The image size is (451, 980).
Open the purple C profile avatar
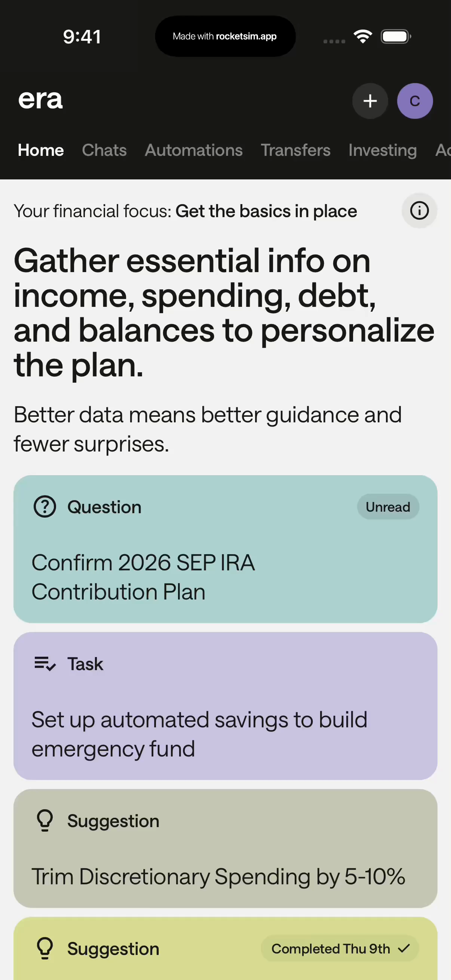click(414, 101)
